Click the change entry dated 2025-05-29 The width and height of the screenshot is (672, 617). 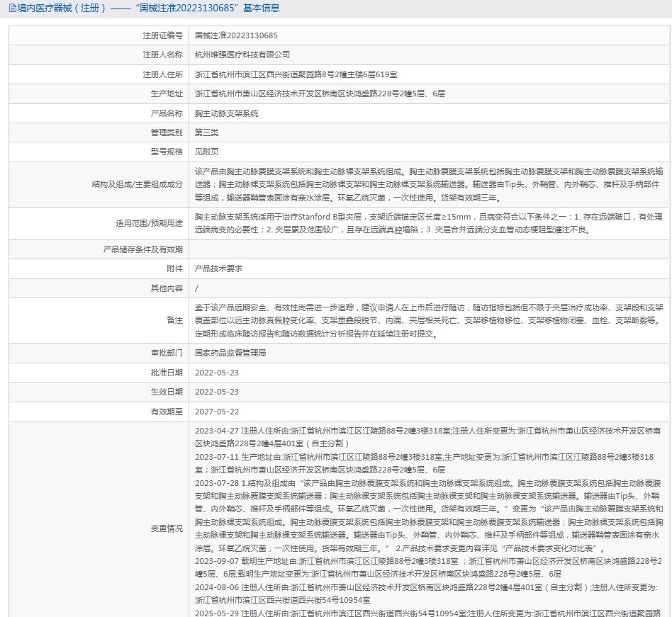coord(427,613)
